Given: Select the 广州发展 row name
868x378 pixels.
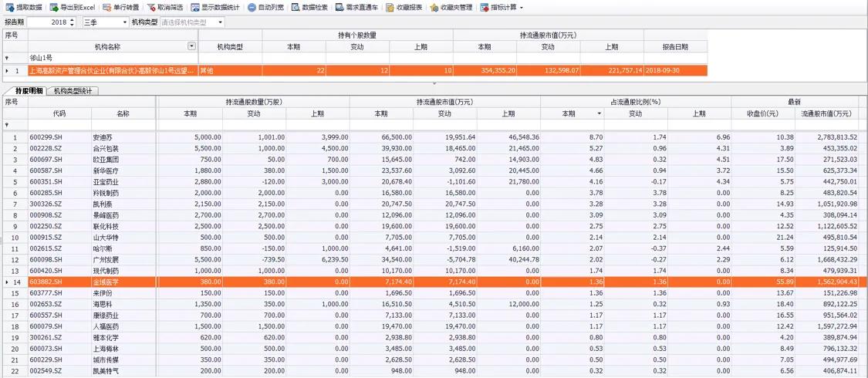Looking at the screenshot, I should 106,259.
